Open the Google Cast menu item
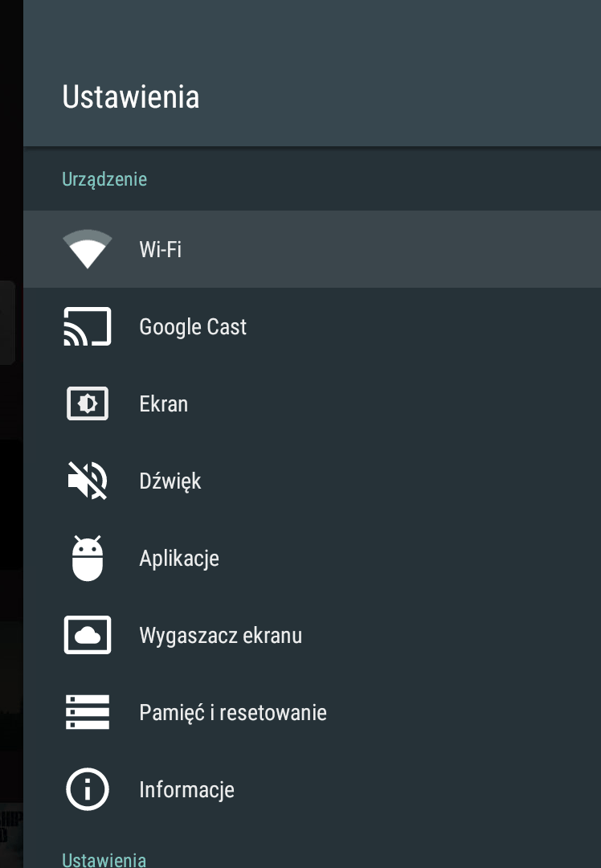The height and width of the screenshot is (868, 601). 193,326
